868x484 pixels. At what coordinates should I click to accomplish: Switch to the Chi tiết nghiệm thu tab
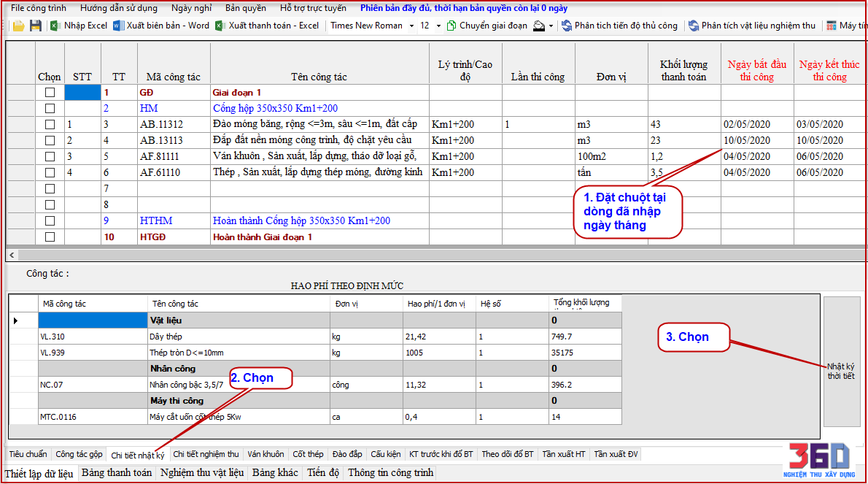click(x=206, y=454)
